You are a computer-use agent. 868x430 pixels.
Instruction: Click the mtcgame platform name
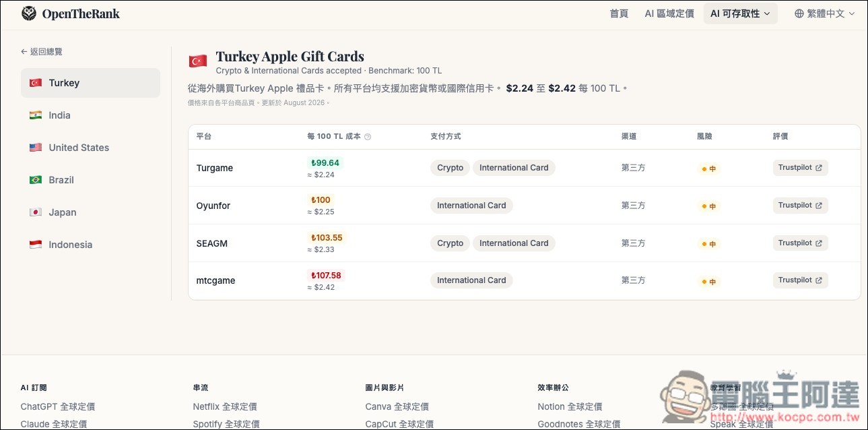pyautogui.click(x=216, y=280)
